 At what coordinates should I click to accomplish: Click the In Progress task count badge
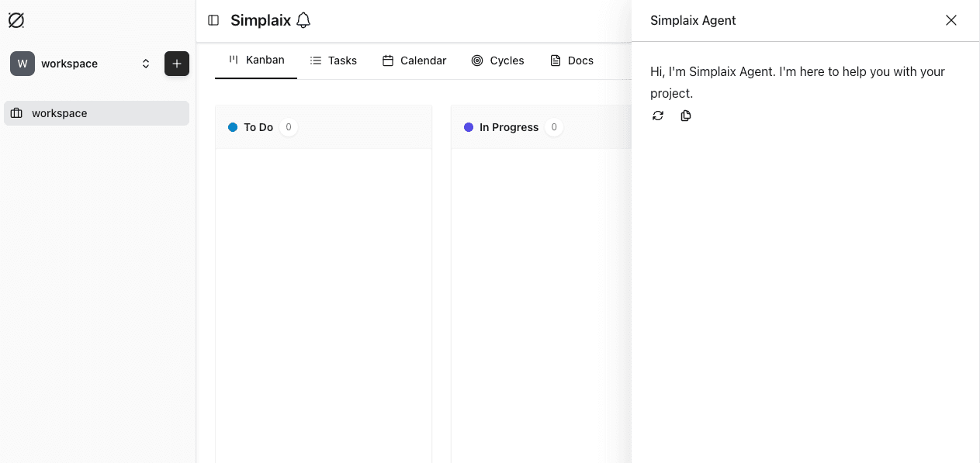[554, 127]
